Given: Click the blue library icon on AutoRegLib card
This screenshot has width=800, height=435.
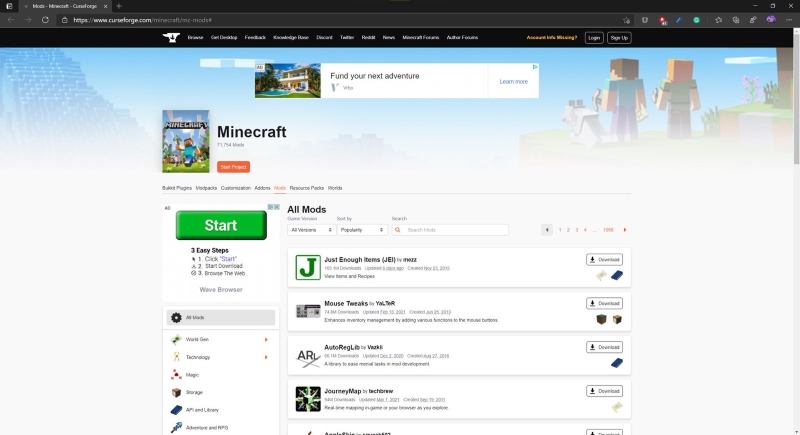Looking at the screenshot, I should [x=617, y=363].
